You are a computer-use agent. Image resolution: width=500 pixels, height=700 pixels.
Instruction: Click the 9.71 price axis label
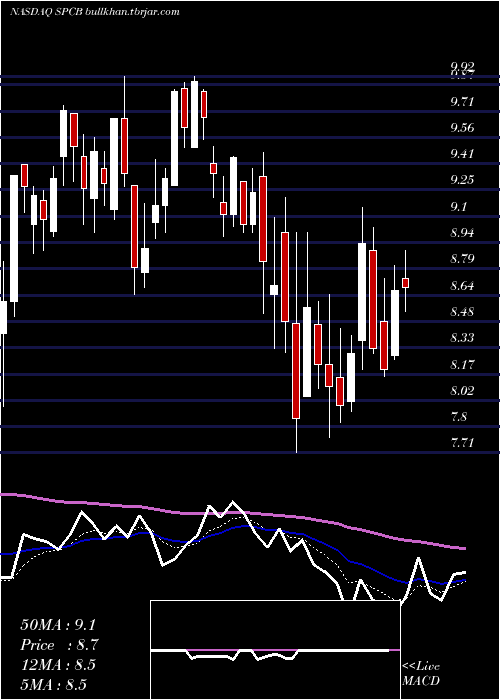tap(462, 102)
